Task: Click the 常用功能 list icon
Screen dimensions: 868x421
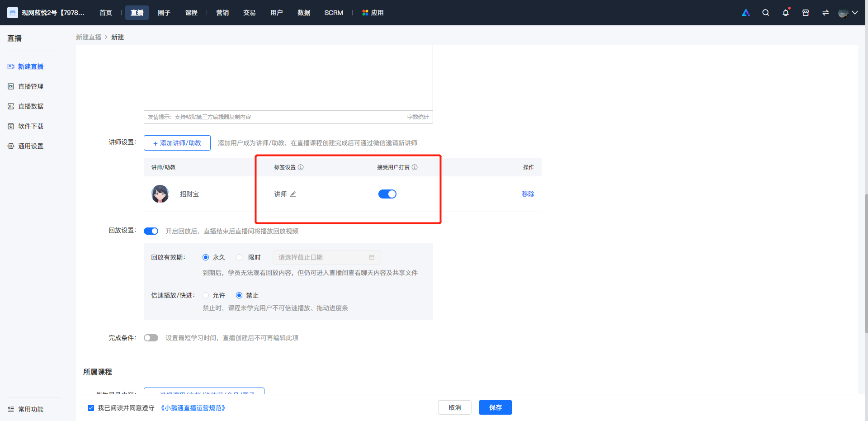Action: 11,409
